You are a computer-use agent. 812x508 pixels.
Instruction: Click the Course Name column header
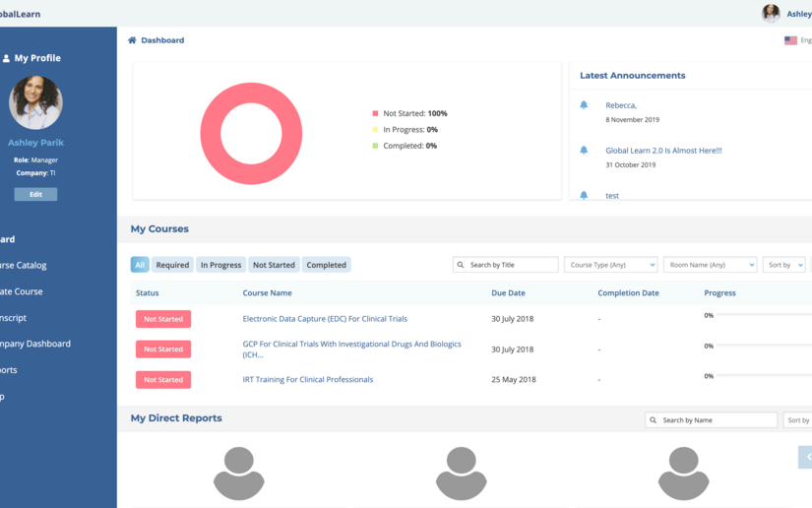click(x=267, y=292)
